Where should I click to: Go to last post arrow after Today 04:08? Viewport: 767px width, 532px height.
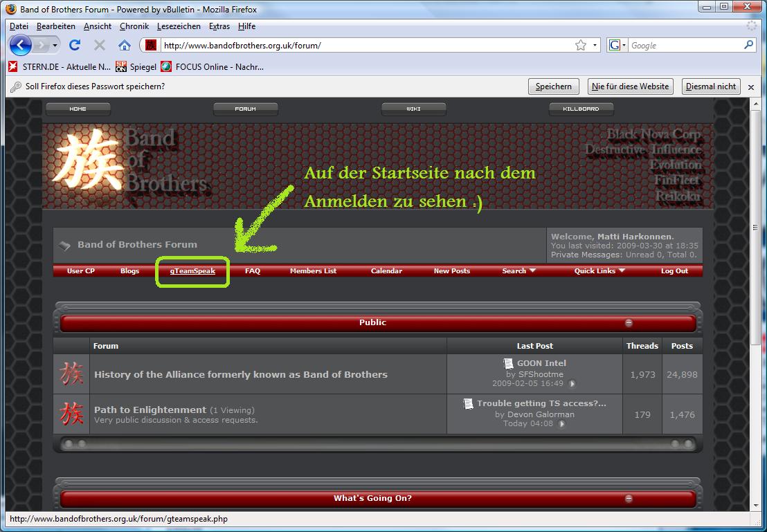(x=562, y=424)
